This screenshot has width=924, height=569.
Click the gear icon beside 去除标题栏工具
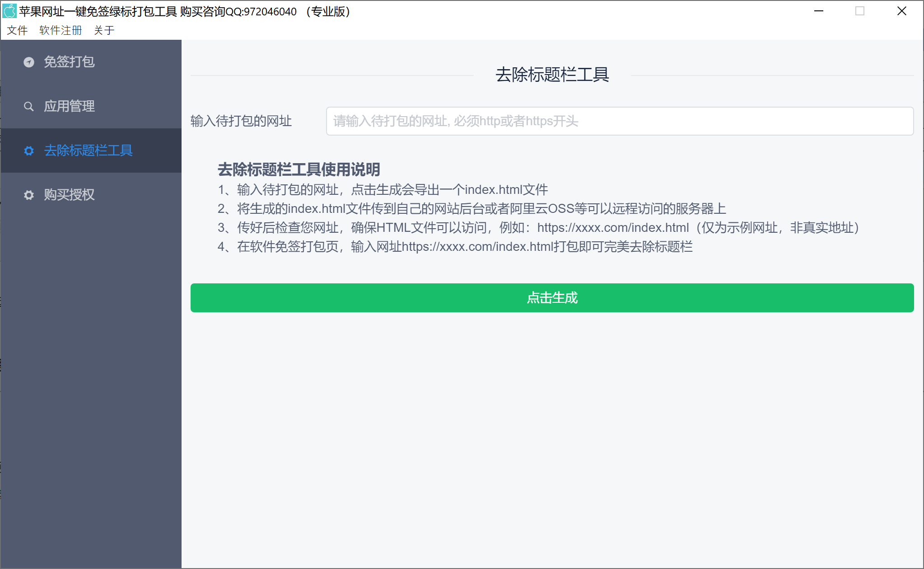click(29, 151)
